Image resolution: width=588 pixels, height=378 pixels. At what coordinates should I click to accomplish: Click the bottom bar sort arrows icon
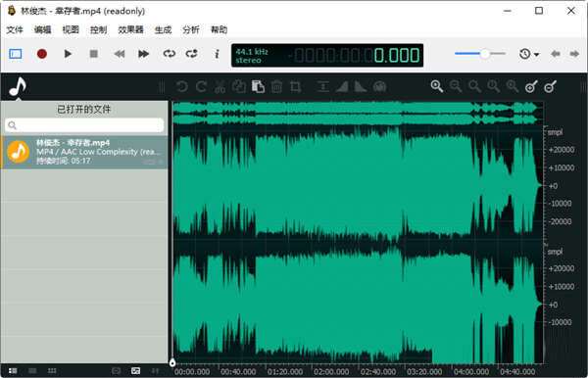(156, 370)
